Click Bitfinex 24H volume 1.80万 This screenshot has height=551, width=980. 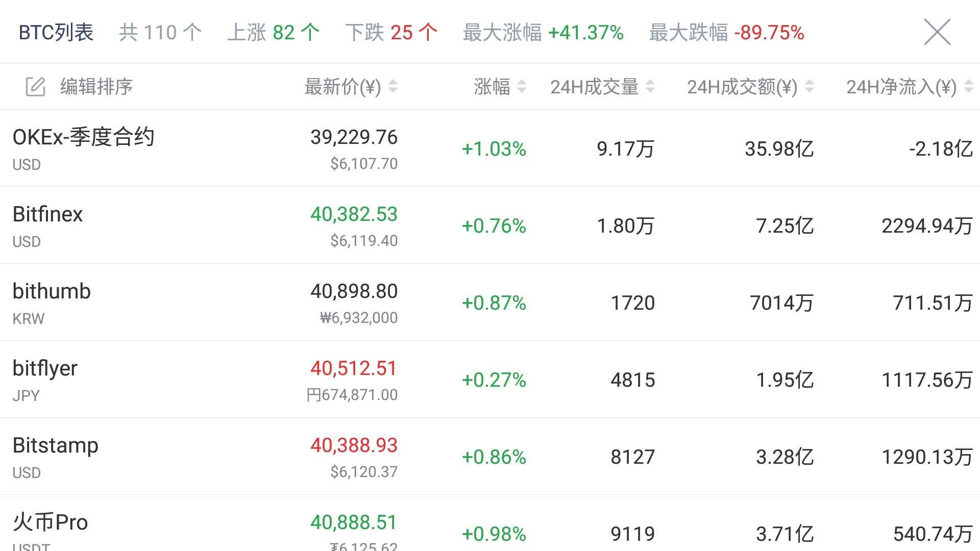pos(626,226)
